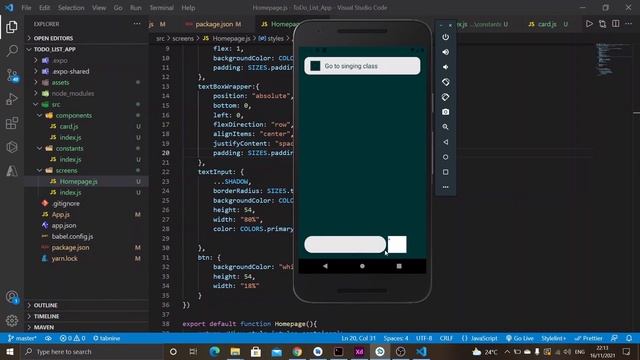
Task: Open Adobe XD from the Windows taskbar
Action: point(359,352)
